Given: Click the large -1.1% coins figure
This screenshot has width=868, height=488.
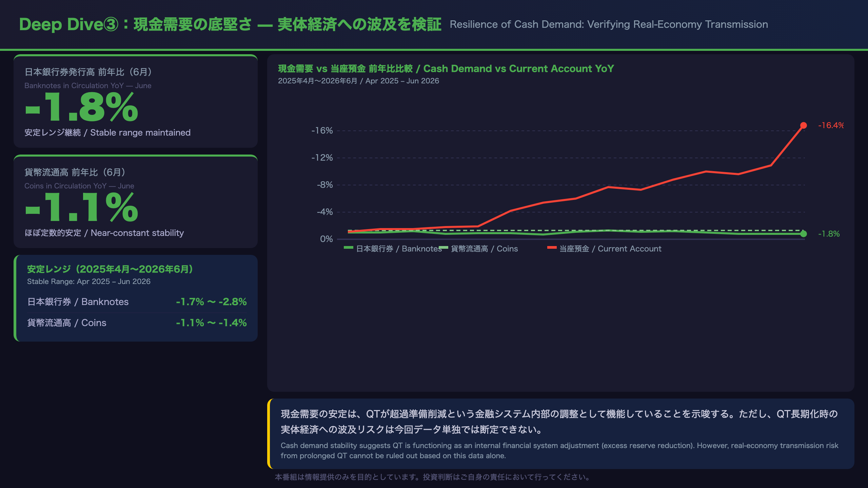Looking at the screenshot, I should point(81,207).
